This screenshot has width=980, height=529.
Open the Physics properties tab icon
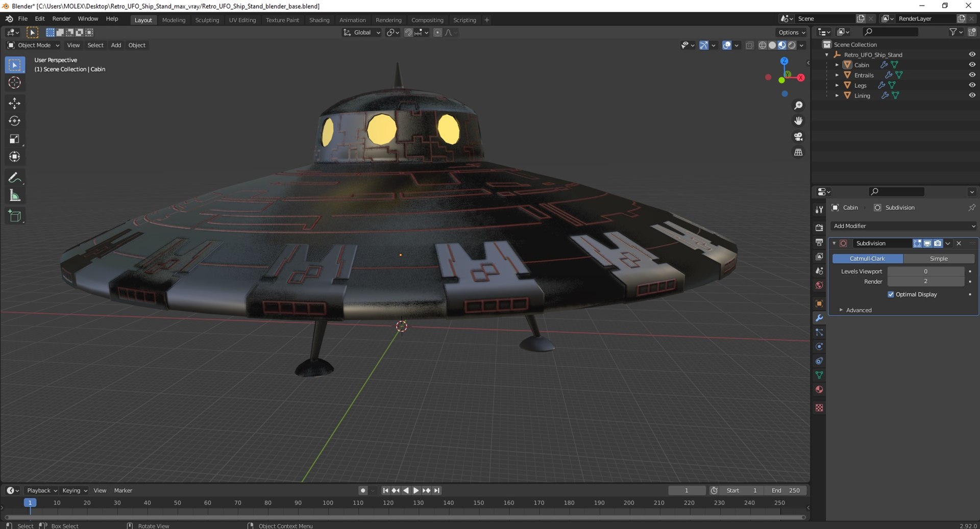(819, 347)
